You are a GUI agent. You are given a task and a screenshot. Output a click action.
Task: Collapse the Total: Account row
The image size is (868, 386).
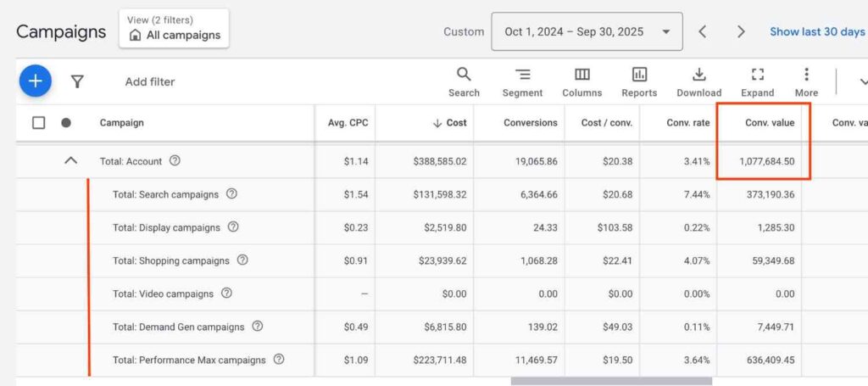click(x=72, y=160)
